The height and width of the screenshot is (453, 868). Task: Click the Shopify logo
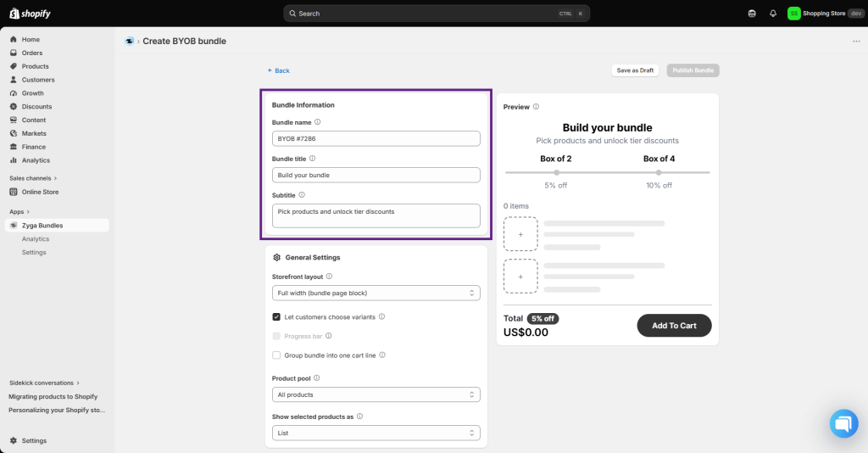(30, 14)
